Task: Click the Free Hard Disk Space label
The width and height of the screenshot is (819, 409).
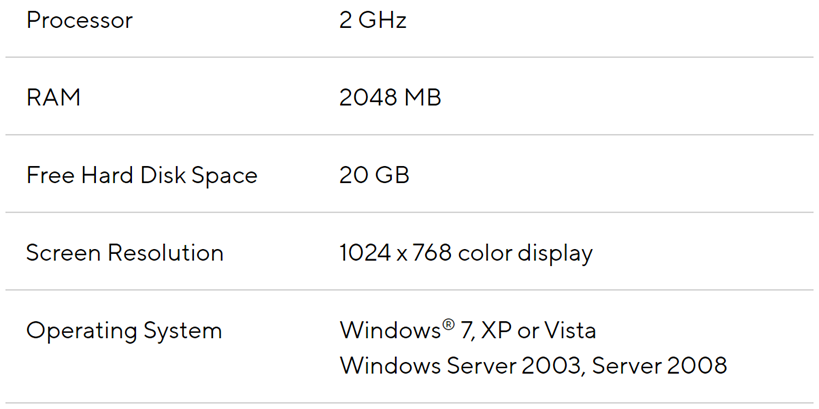Action: (x=141, y=176)
